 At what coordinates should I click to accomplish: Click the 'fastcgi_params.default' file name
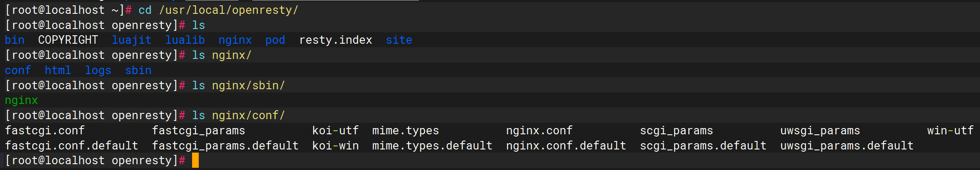226,146
